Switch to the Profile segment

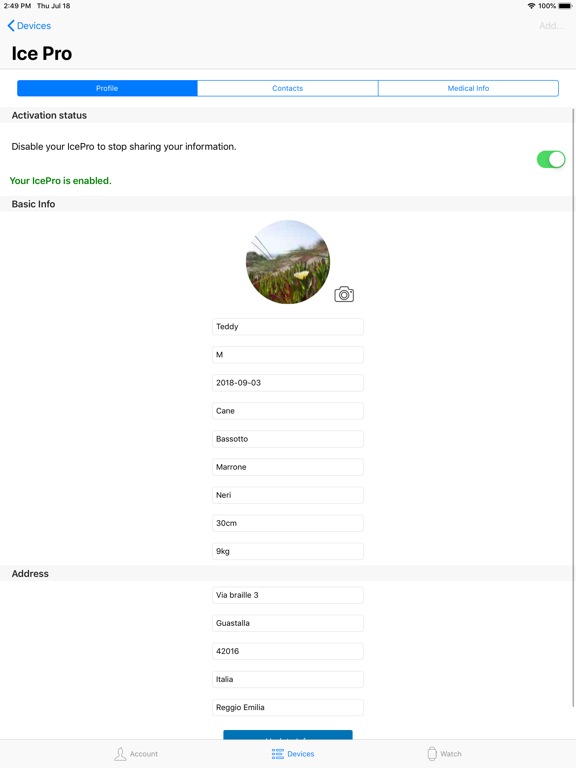coord(107,88)
